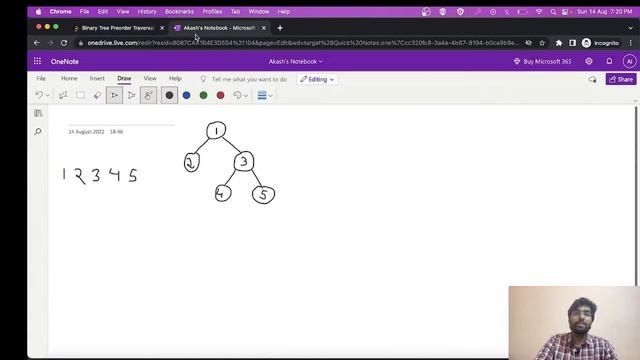The image size is (640, 360).
Task: Open the Bookmarks menu
Action: click(x=179, y=11)
